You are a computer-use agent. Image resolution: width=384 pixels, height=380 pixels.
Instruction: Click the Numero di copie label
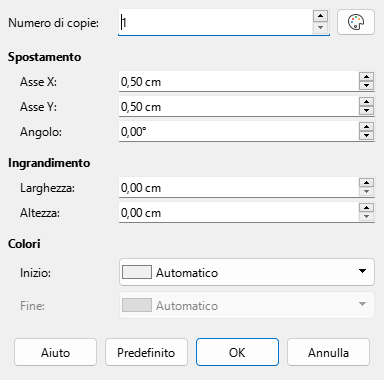point(54,23)
